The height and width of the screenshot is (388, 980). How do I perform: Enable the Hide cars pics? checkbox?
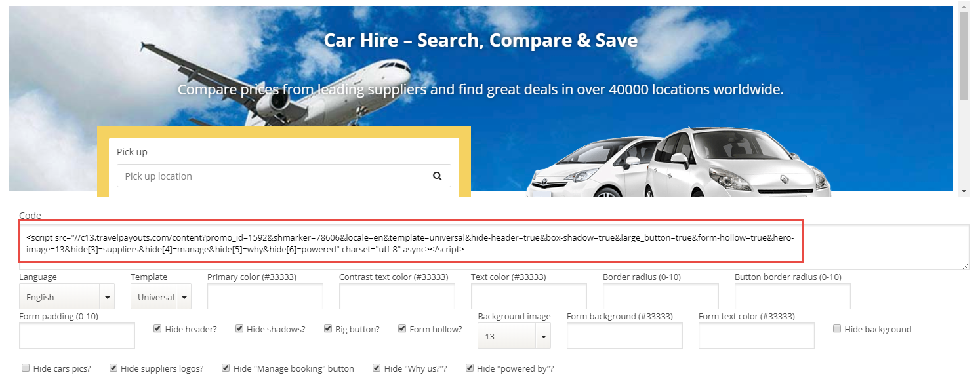point(26,368)
